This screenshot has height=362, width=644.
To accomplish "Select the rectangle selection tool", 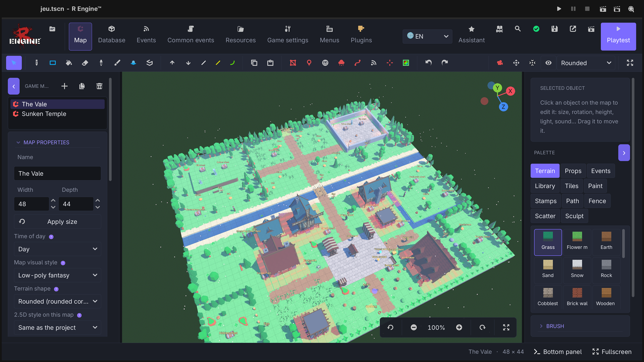I will click(53, 63).
